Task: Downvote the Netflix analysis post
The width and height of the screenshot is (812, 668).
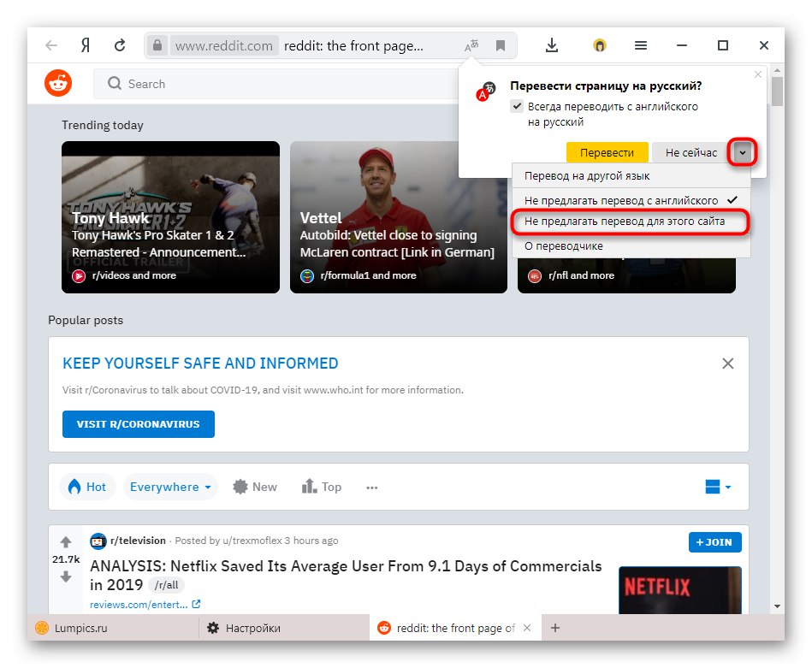Action: click(x=66, y=576)
